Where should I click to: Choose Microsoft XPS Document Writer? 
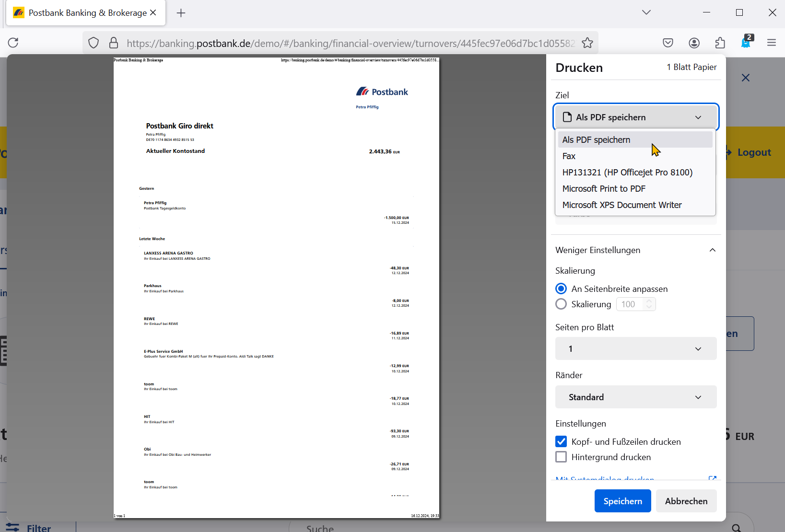(x=635, y=205)
